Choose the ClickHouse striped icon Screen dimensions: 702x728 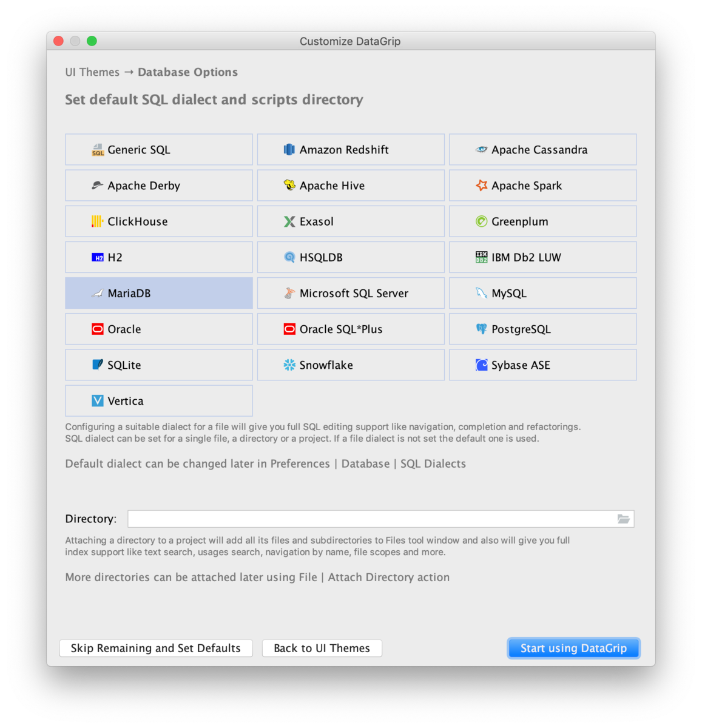[x=97, y=221]
